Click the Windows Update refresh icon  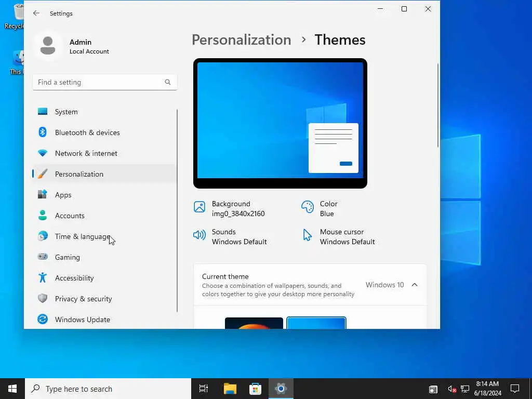43,320
